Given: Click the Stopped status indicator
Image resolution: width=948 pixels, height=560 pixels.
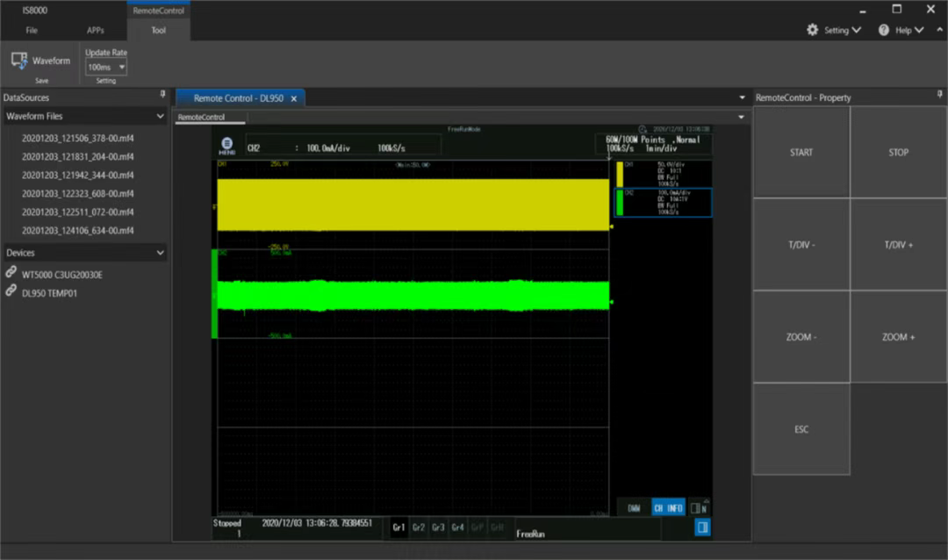Looking at the screenshot, I should (x=227, y=523).
